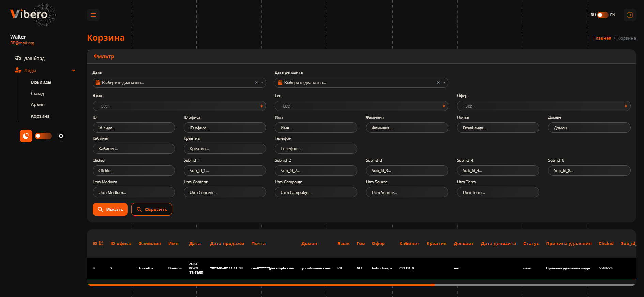Focus the Телефон input field
This screenshot has height=297, width=644.
[316, 149]
